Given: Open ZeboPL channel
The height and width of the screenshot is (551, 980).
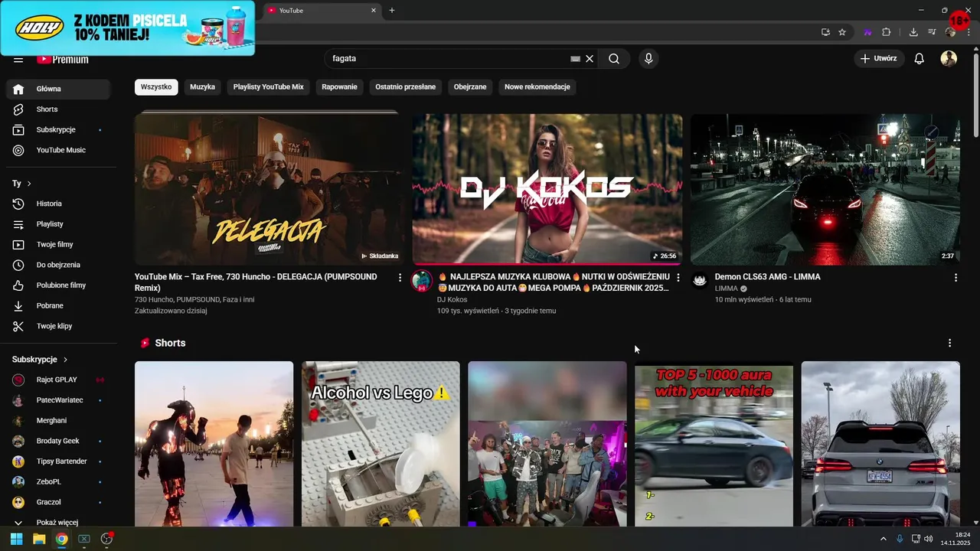Looking at the screenshot, I should (58, 481).
